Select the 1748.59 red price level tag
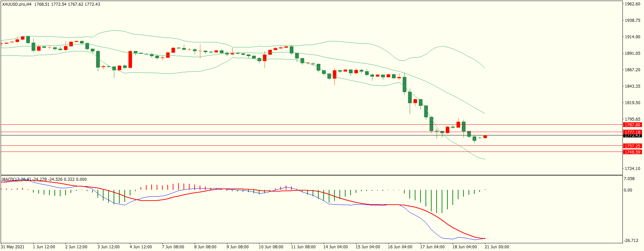This screenshot has width=644, height=251. pyautogui.click(x=632, y=152)
